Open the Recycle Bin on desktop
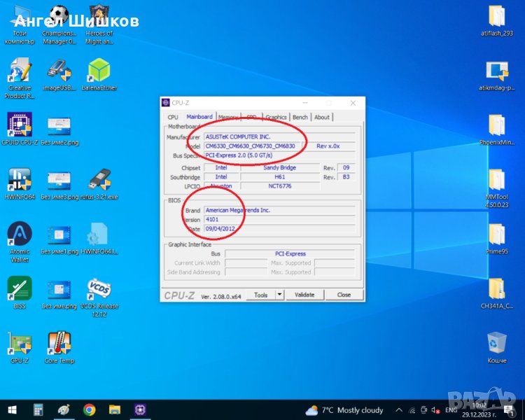Viewport: 525px width, 420px height. [496, 344]
